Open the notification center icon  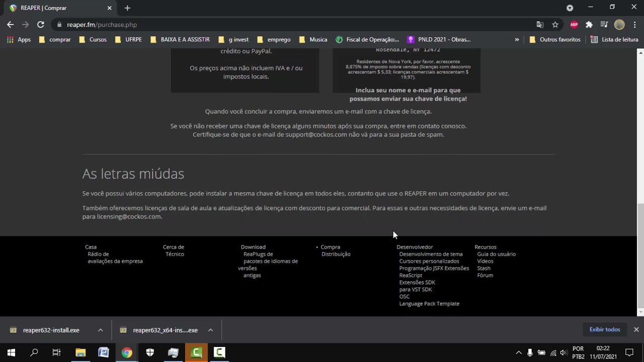[629, 352]
